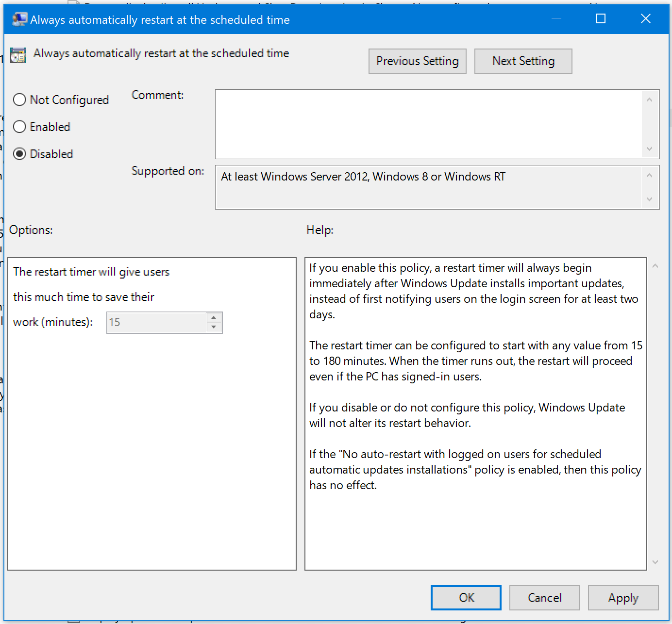672x624 pixels.
Task: Open the Previous Setting policy
Action: 417,61
